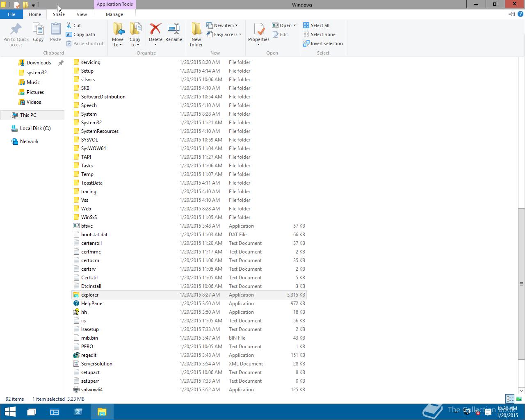This screenshot has height=420, width=525.
Task: Click Paste shortcut in ribbon
Action: coord(84,43)
